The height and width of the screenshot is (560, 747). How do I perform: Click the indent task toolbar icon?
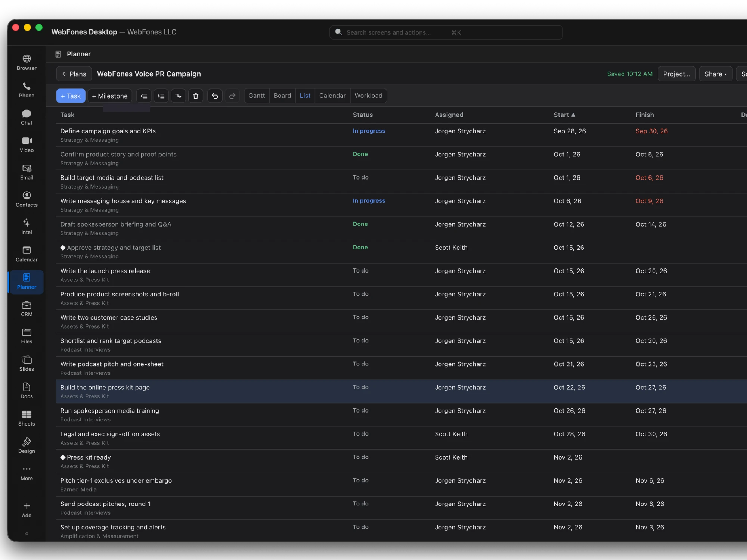161,96
